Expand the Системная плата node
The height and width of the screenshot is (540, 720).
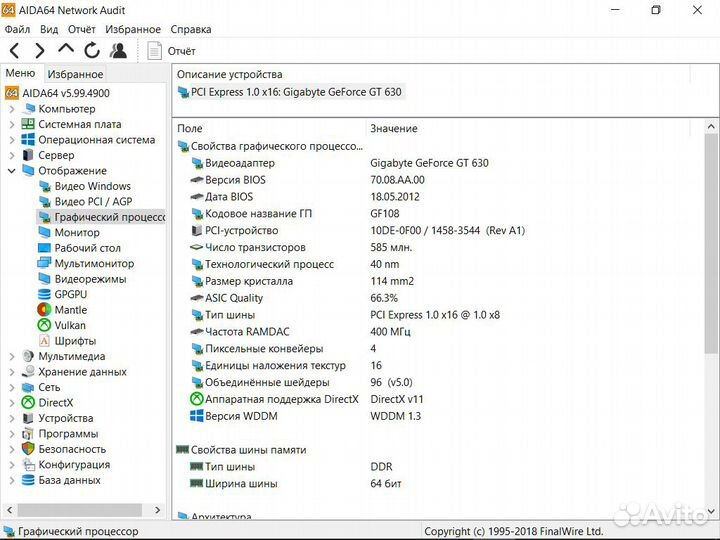tap(12, 124)
